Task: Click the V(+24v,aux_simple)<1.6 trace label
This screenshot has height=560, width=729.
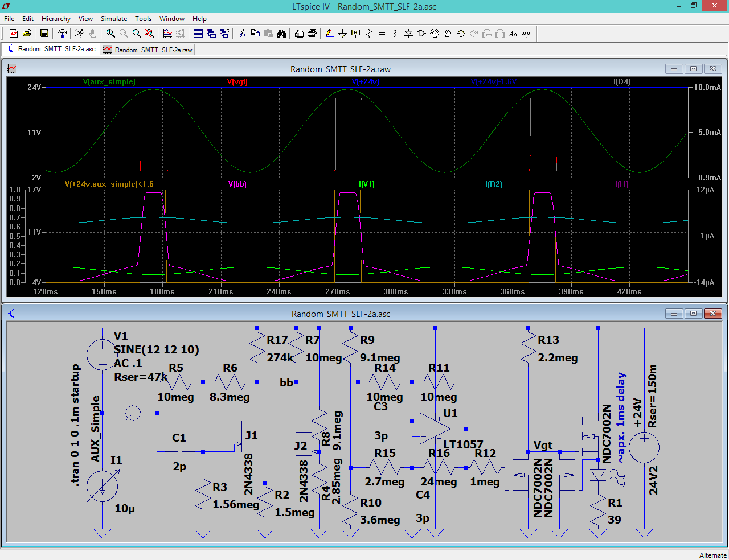Action: point(109,184)
